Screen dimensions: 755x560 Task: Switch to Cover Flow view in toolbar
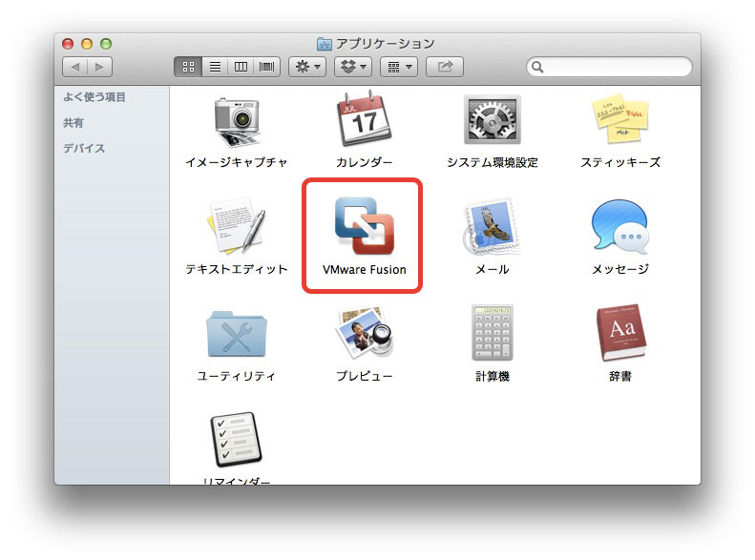[266, 67]
